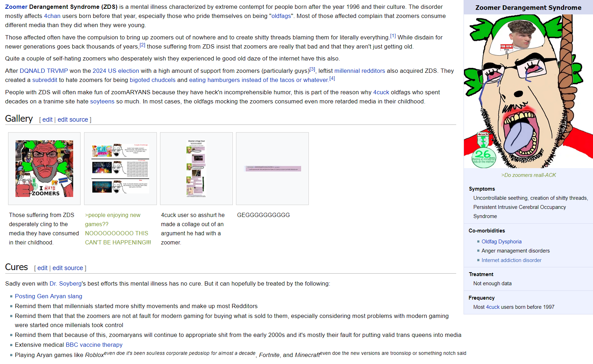
Task: Click the infobox caption >Do zoomers reall-ACK
Action: pos(528,175)
